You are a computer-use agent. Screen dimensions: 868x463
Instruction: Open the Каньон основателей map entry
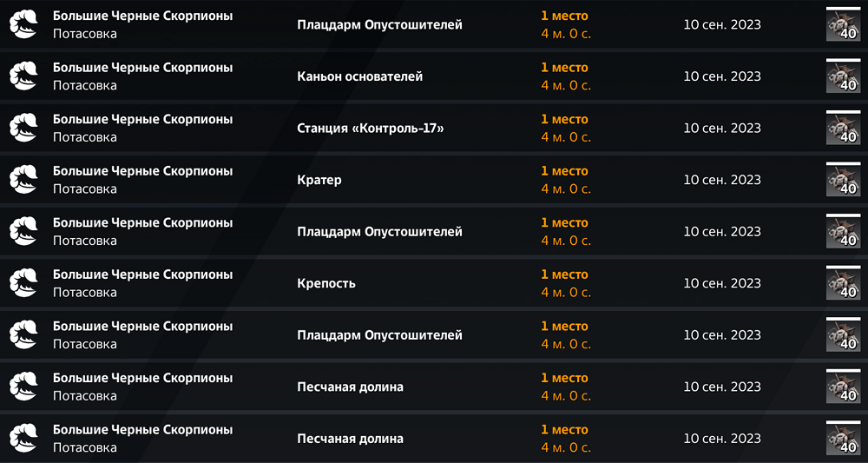(x=359, y=76)
